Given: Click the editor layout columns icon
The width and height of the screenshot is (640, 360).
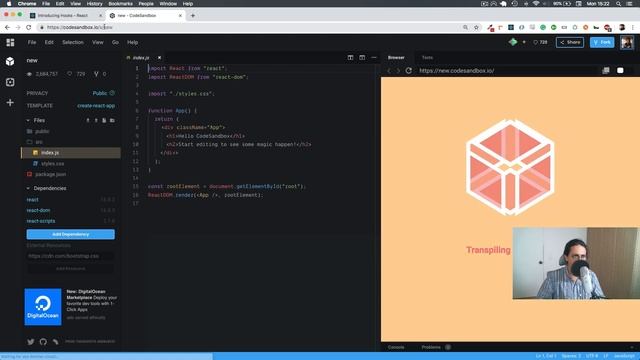Looking at the screenshot, I should tap(362, 58).
